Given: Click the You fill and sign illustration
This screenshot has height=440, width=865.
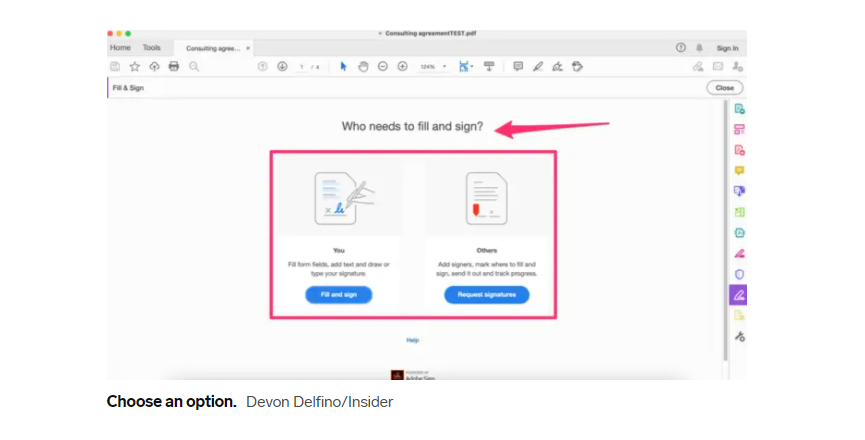Looking at the screenshot, I should 344,198.
